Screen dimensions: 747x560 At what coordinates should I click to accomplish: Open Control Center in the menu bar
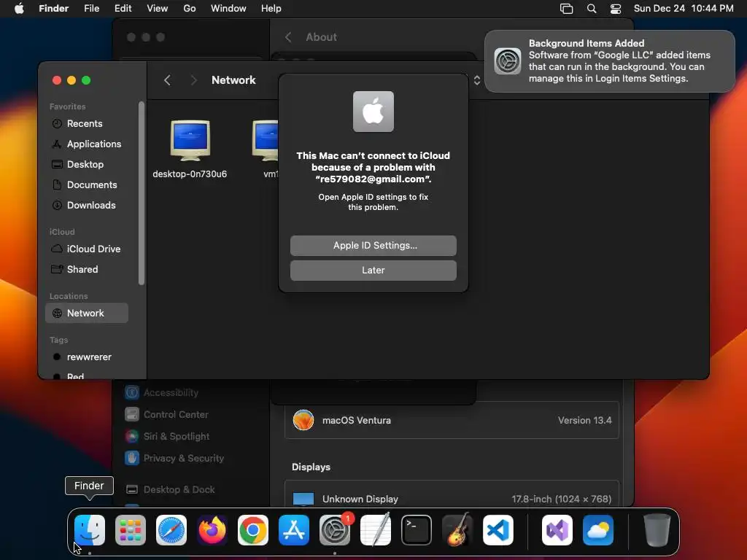[x=616, y=9]
